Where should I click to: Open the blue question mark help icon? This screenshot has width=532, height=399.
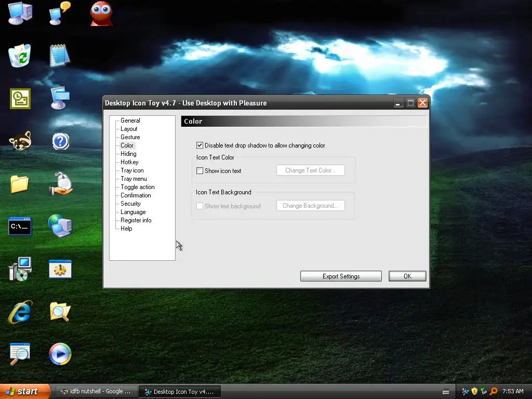(61, 141)
